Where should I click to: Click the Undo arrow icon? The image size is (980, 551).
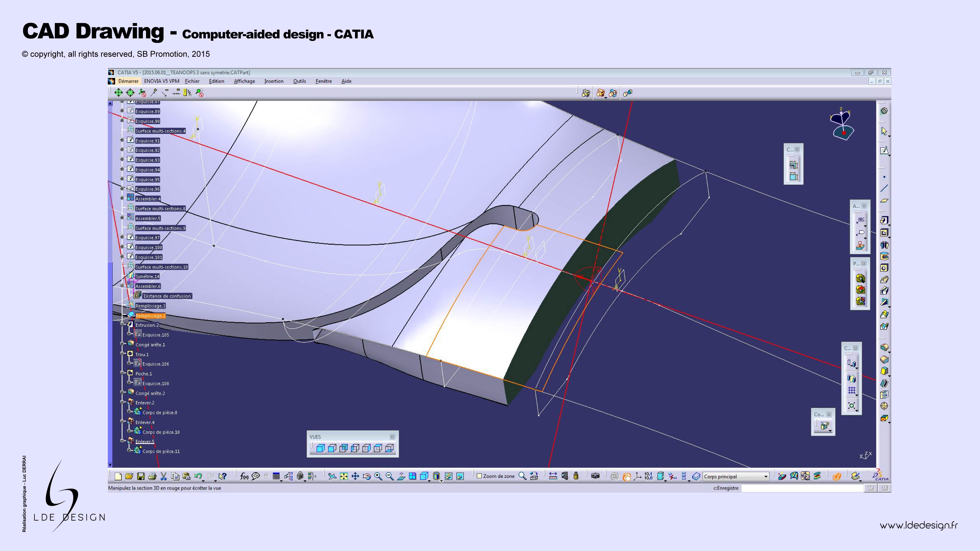click(198, 476)
